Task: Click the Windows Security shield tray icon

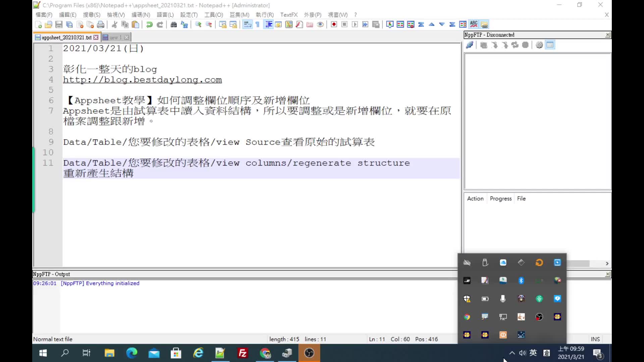Action: click(x=467, y=299)
